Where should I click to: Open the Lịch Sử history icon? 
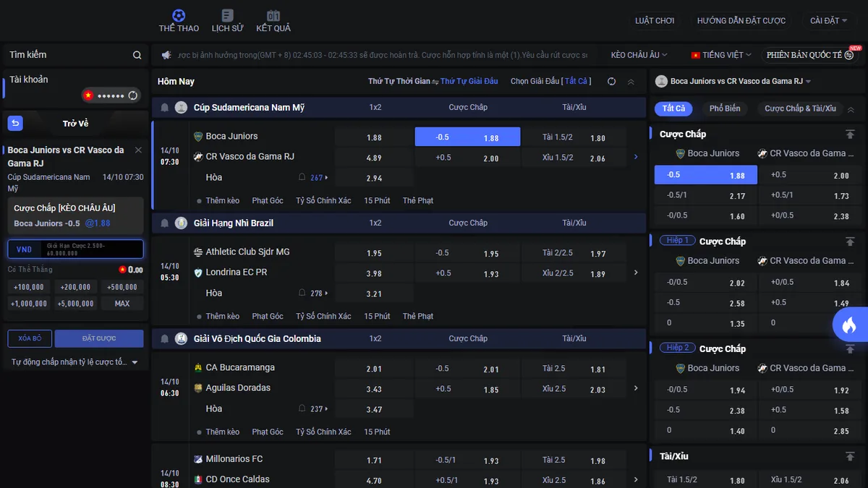(x=227, y=15)
